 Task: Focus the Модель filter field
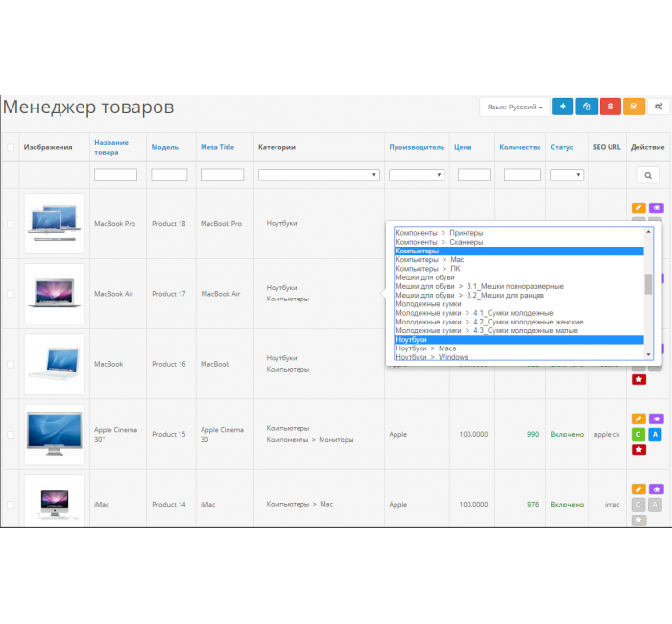point(169,175)
